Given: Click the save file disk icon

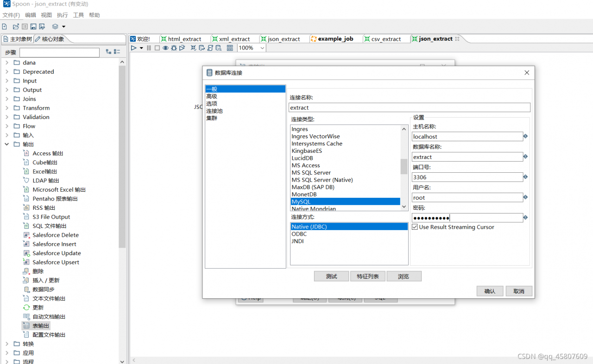Looking at the screenshot, I should click(33, 27).
